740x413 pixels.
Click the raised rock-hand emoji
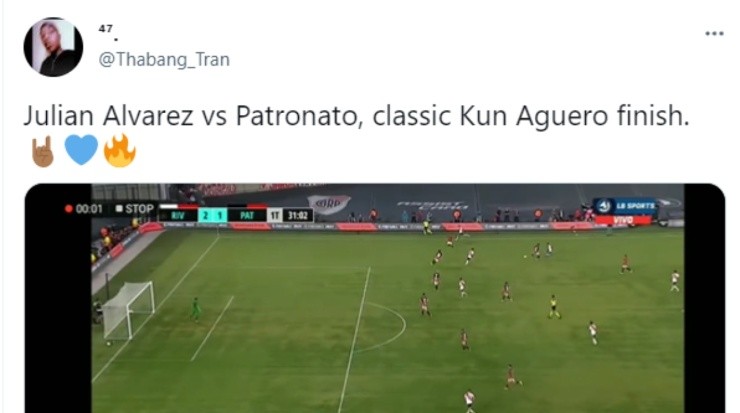click(42, 152)
